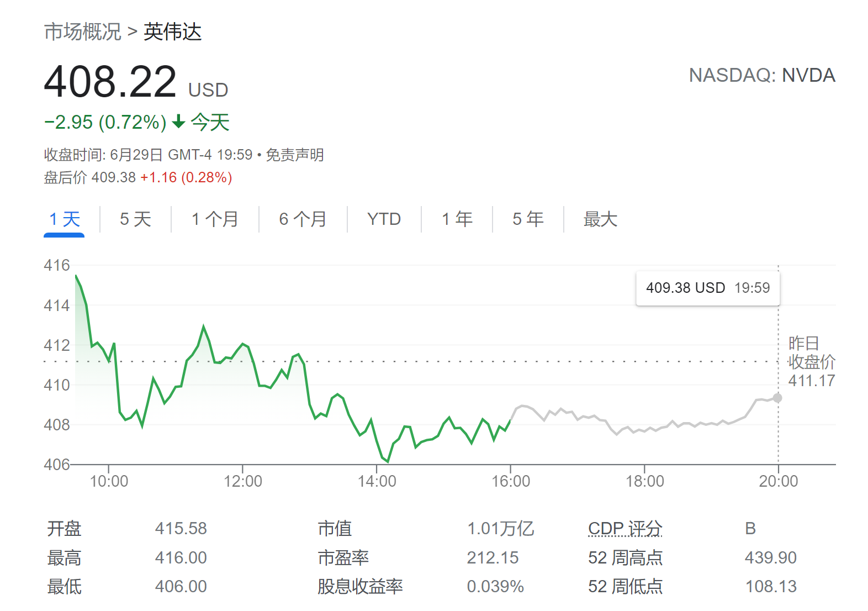Click the 409.38 USD price tooltip
868x611 pixels.
[707, 288]
